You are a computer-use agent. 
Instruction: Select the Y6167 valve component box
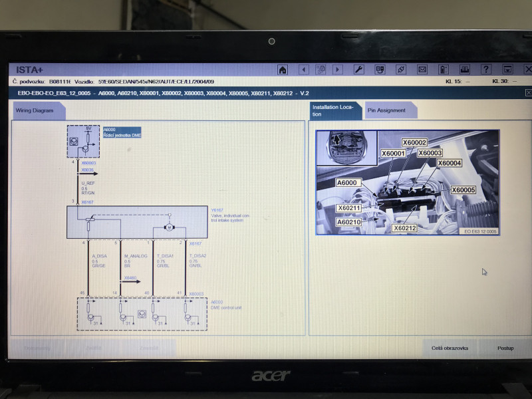click(137, 222)
